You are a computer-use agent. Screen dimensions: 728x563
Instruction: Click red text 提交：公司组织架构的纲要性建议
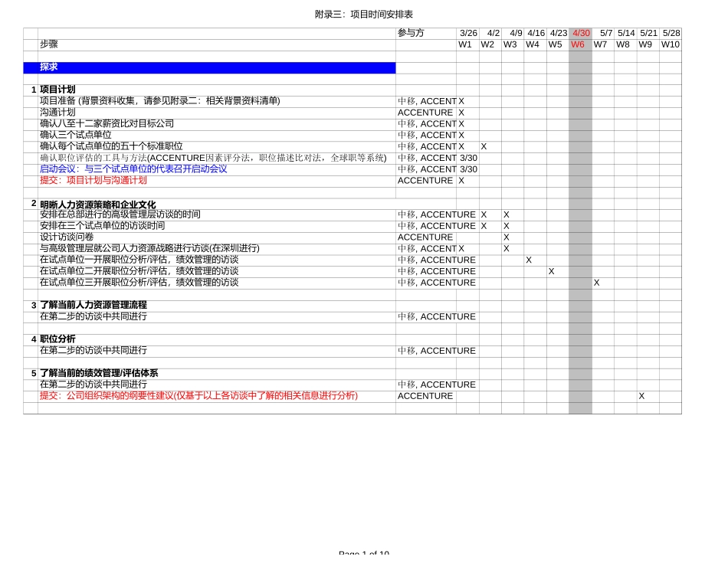[198, 395]
